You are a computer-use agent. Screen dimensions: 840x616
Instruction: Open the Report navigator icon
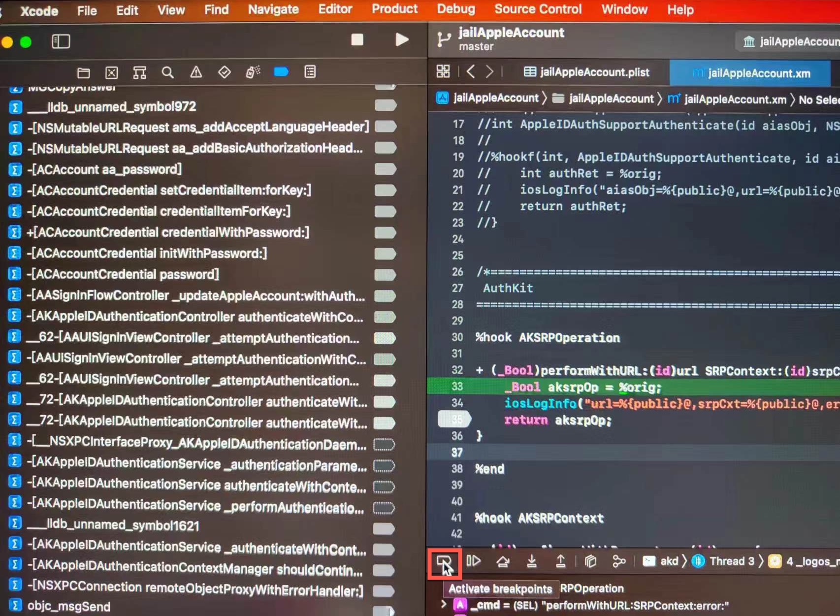(310, 72)
